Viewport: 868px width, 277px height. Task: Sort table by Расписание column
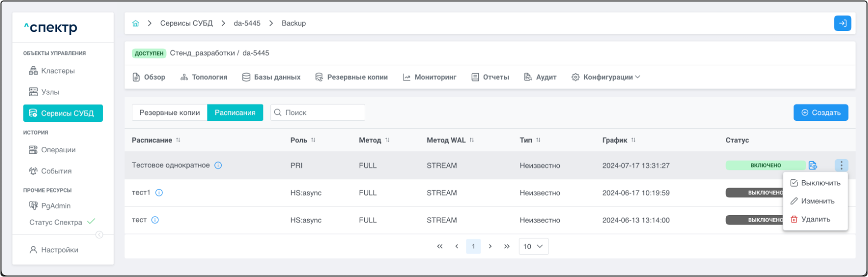coord(178,140)
